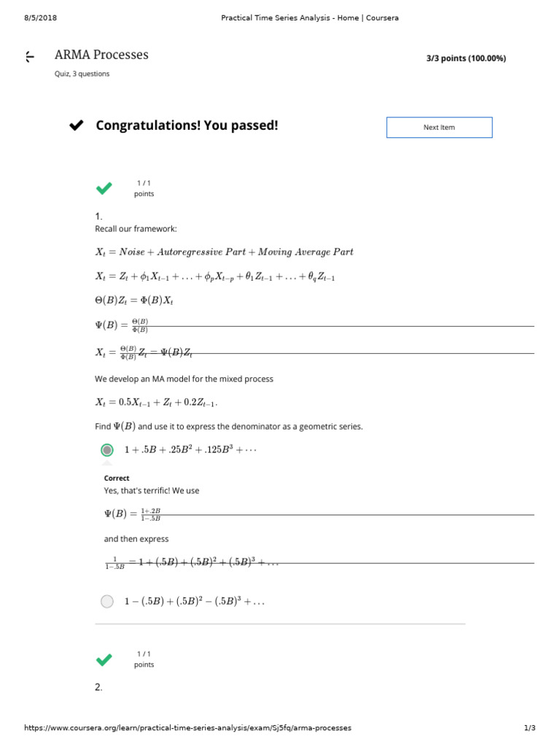Click the "1 / 1 points" label above question 1
Screen dimensions: 560x747
coord(144,188)
